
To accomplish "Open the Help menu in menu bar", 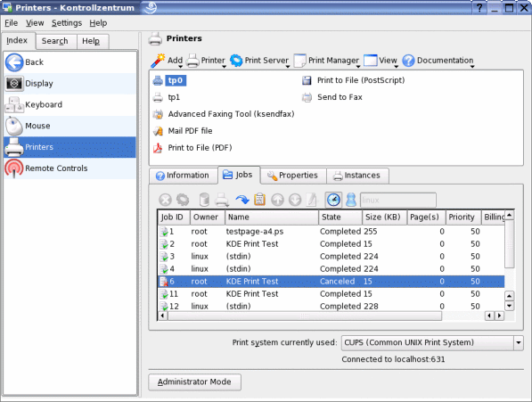I will click(x=98, y=23).
